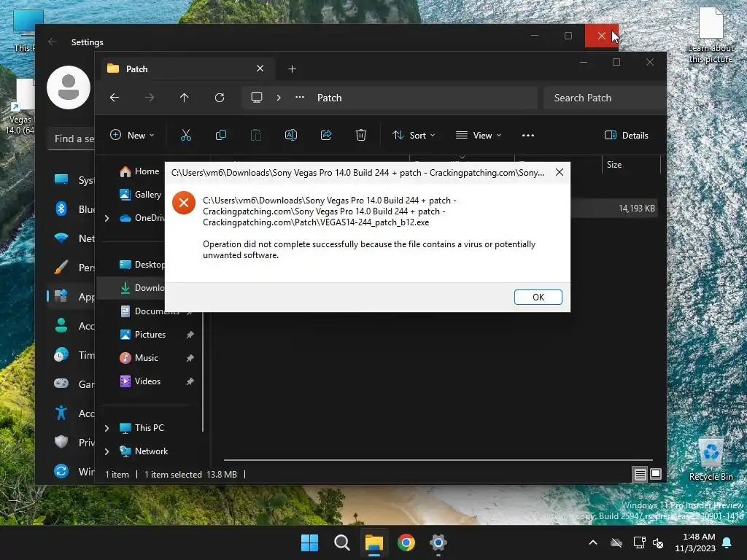747x560 pixels.
Task: Open Desktop in navigation pane
Action: (x=142, y=264)
